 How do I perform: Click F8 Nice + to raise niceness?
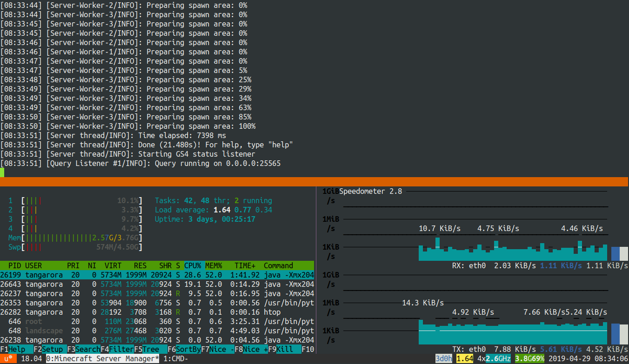tap(251, 349)
